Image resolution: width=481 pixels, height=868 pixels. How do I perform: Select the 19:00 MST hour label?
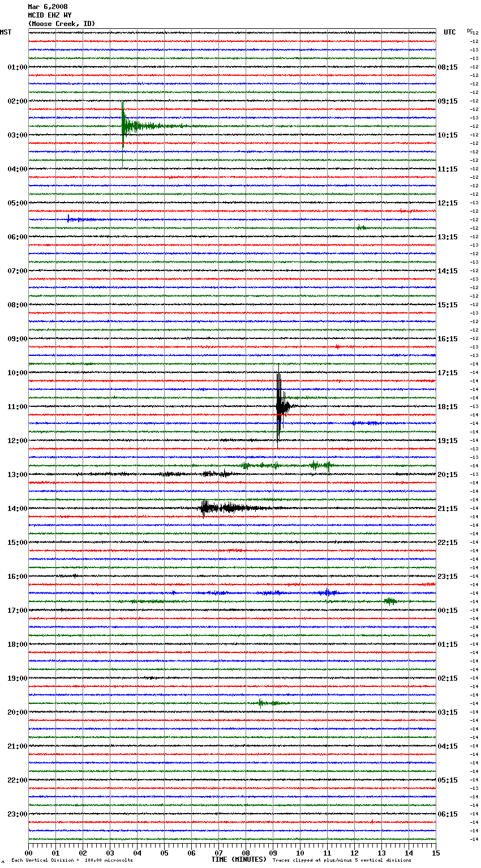click(18, 678)
